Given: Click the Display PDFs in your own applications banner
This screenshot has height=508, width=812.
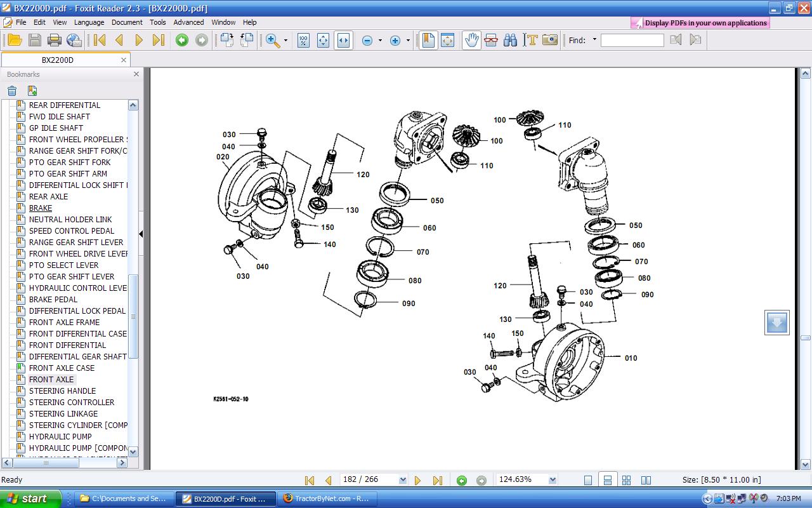Looking at the screenshot, I should pyautogui.click(x=700, y=23).
